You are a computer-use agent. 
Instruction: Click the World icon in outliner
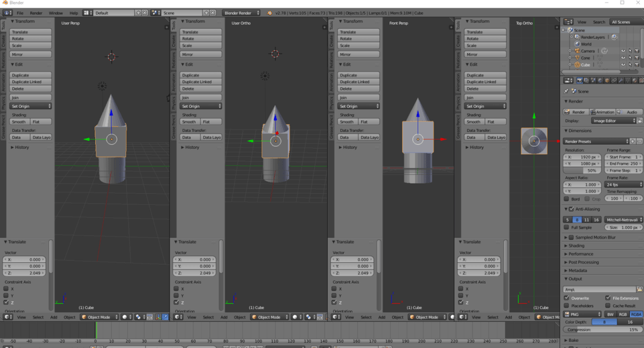pos(578,44)
